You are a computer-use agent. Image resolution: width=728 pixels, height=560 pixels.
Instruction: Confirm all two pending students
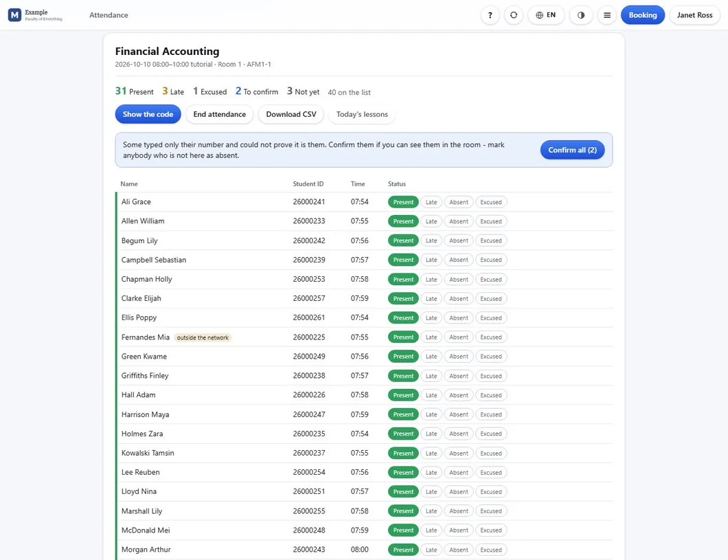point(573,150)
